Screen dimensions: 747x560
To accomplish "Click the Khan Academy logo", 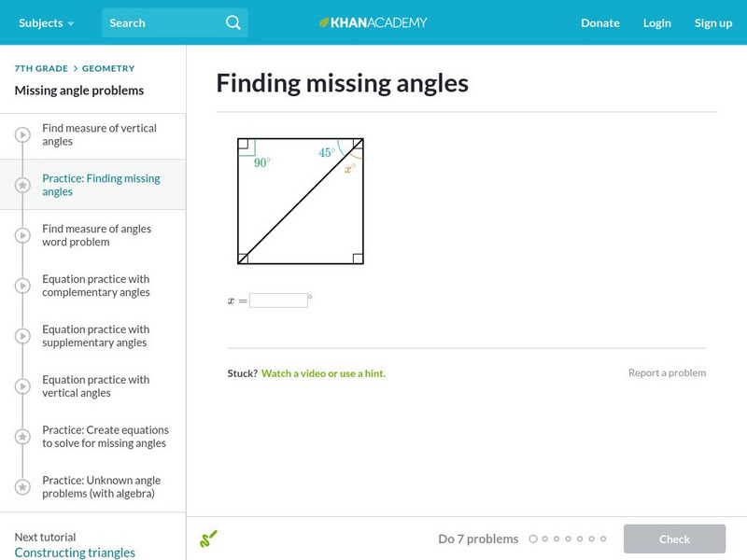I will pyautogui.click(x=373, y=22).
